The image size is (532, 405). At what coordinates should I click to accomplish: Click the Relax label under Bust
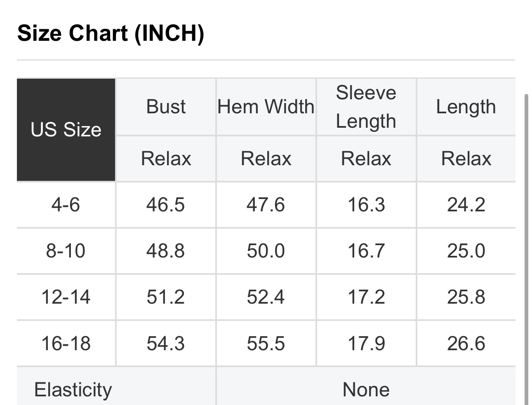point(166,159)
